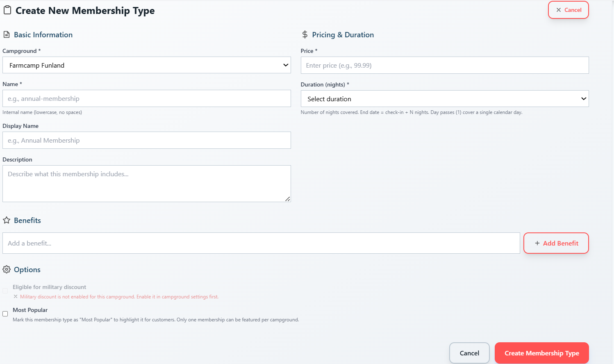Open the Campground dropdown showing Farmcamp Funland
Screen dimensions: 614x364
(x=147, y=65)
